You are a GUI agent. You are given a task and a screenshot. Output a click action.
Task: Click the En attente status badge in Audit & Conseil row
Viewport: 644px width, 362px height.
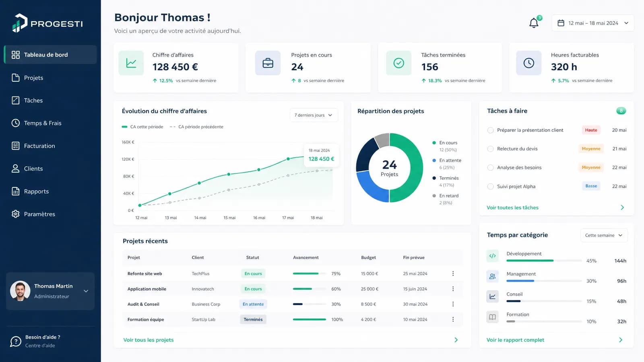pos(253,304)
